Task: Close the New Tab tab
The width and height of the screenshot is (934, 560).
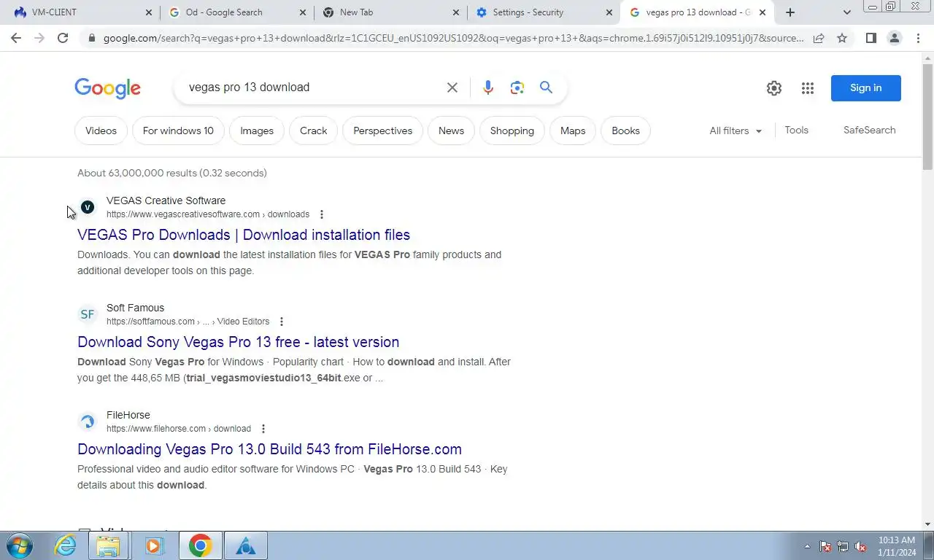Action: (455, 12)
